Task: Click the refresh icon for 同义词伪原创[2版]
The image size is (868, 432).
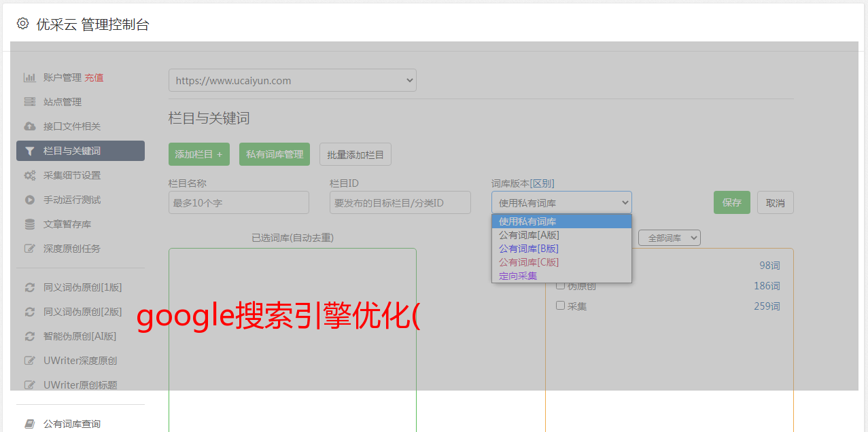Action: pyautogui.click(x=29, y=312)
